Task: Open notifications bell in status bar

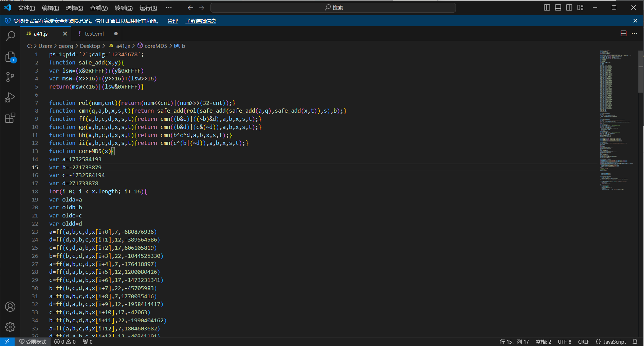Action: 635,342
